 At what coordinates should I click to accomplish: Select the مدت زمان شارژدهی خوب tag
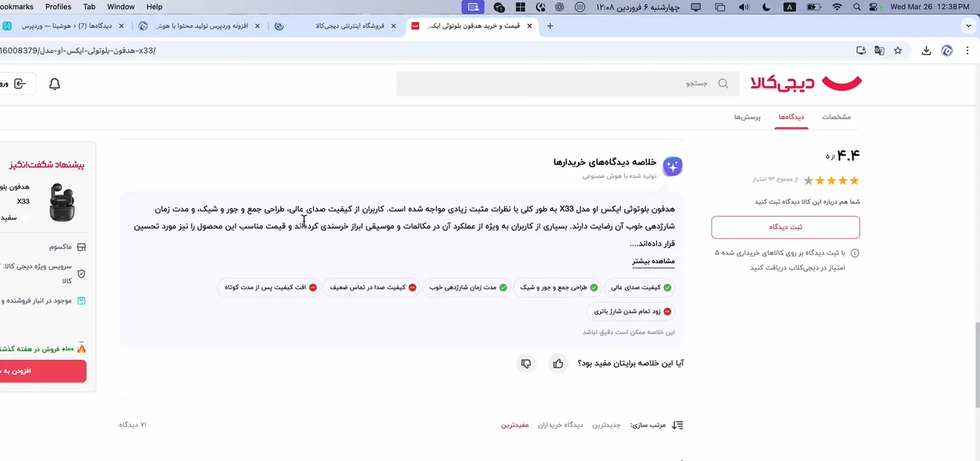[x=467, y=287]
